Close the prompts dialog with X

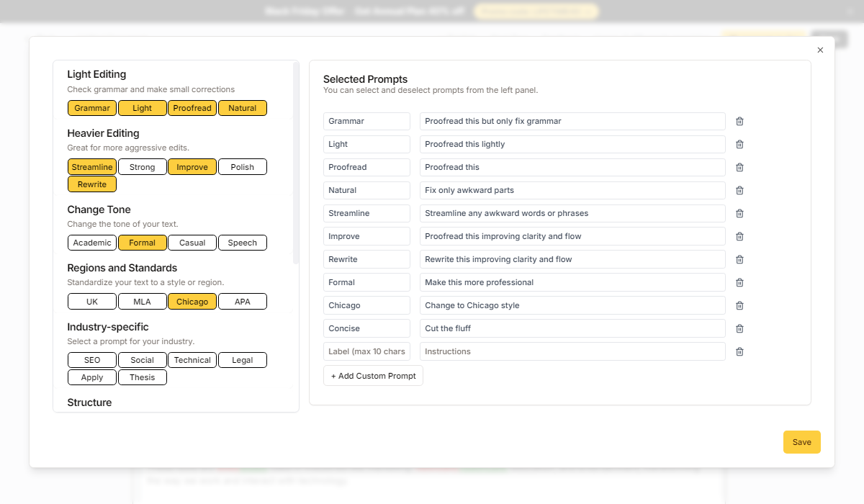pos(820,50)
